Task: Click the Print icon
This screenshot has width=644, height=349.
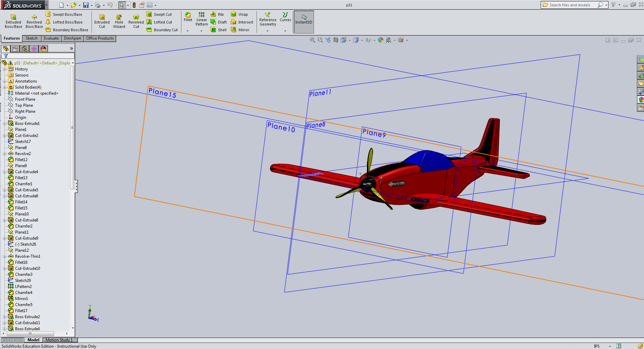Action: point(98,5)
